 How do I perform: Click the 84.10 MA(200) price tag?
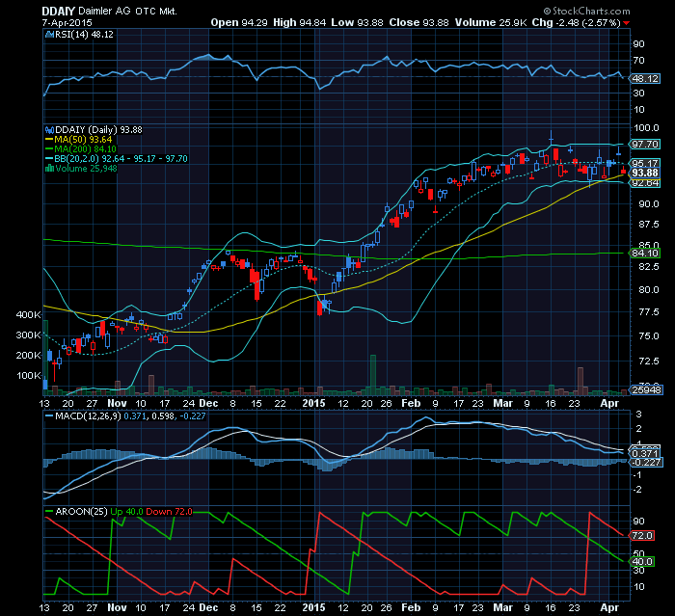pos(644,254)
